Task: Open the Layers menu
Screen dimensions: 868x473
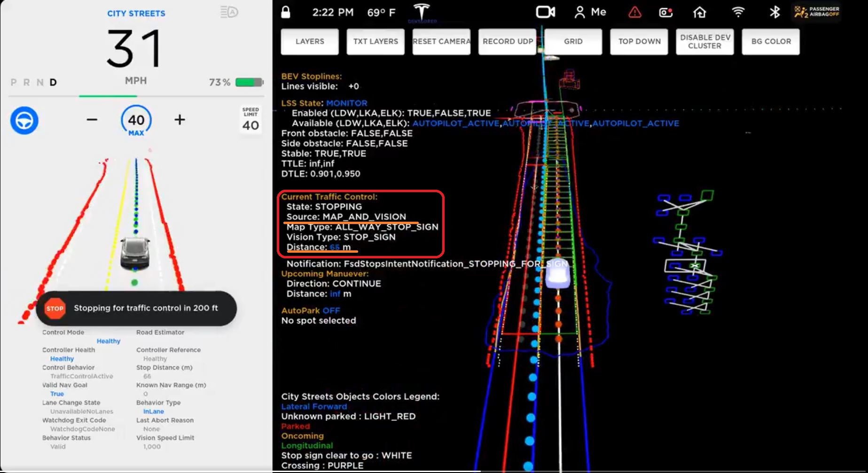Action: (x=310, y=41)
